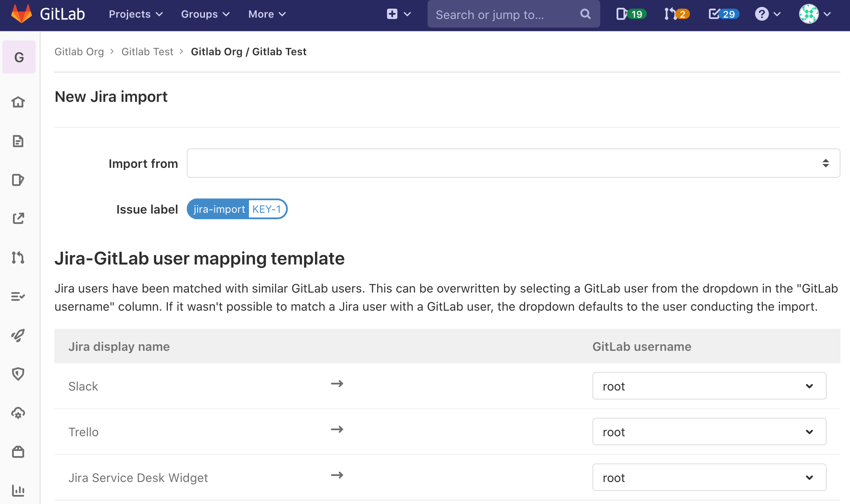Open the Analytics chart icon
Viewport: 850px width, 504px height.
(x=19, y=491)
